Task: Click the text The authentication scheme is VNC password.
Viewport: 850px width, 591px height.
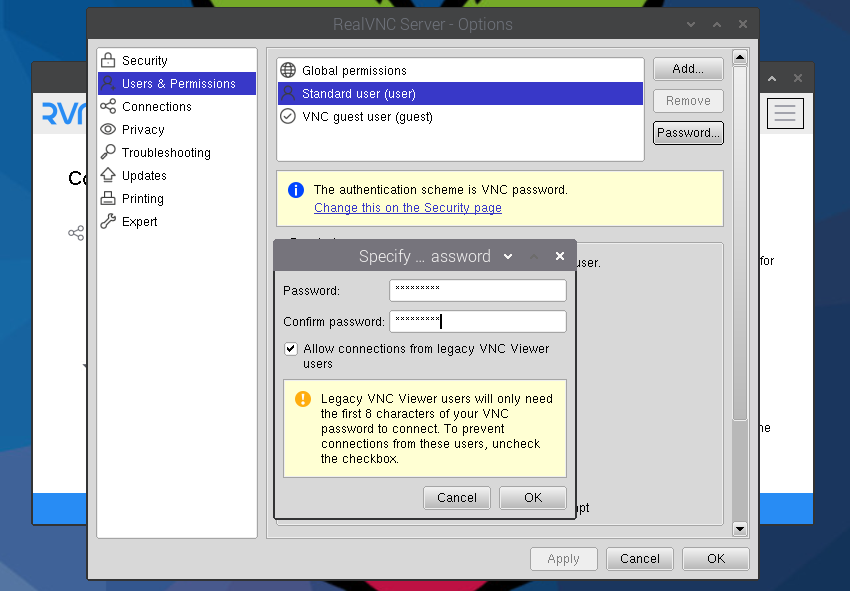Action: [x=440, y=190]
